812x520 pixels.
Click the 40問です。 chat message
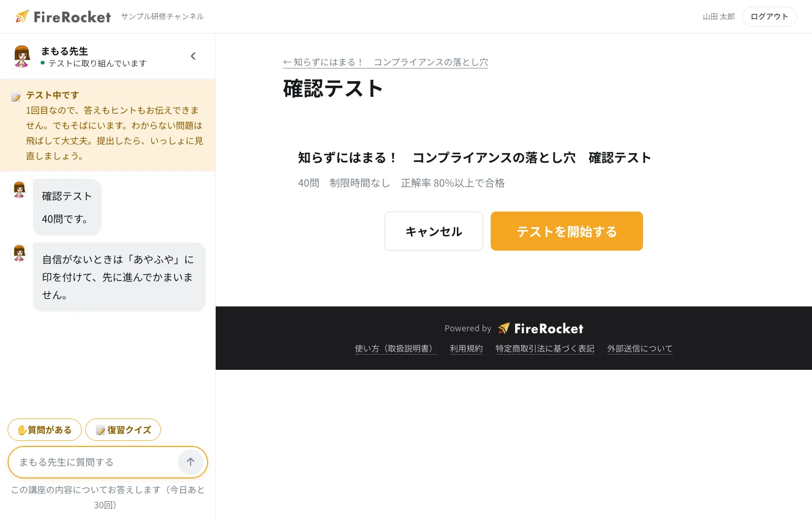coord(65,219)
